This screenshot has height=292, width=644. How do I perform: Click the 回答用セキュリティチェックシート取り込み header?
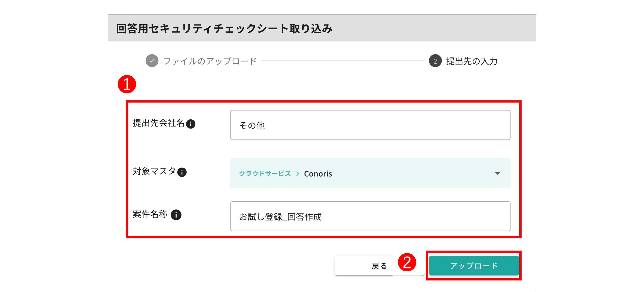click(x=224, y=28)
